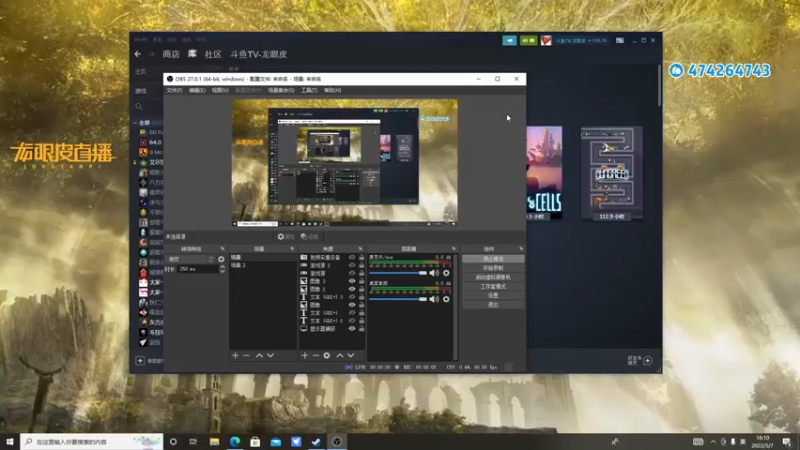Open the 视图(V) menu in OBS

point(220,90)
